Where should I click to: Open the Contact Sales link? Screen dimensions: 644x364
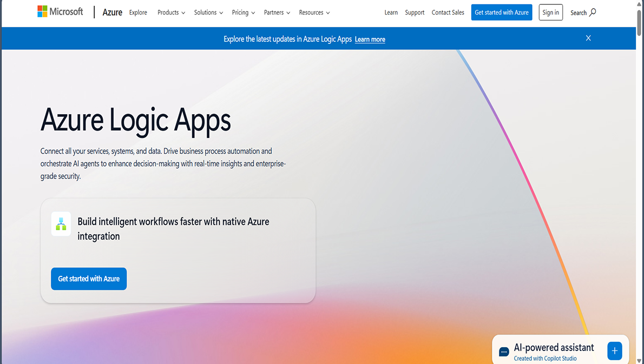(448, 12)
